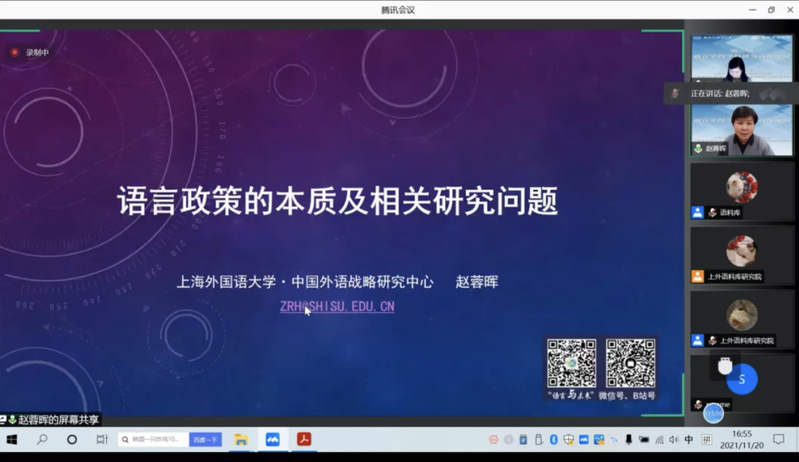Toggle the 中 input method indicator

[x=689, y=440]
